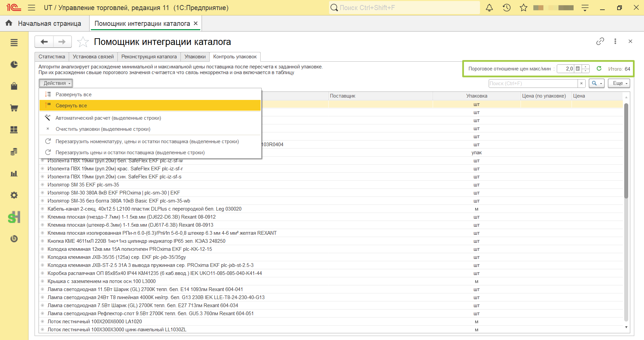Expand the Изолятор SM 35 EKF row
The height and width of the screenshot is (340, 644).
(43, 185)
